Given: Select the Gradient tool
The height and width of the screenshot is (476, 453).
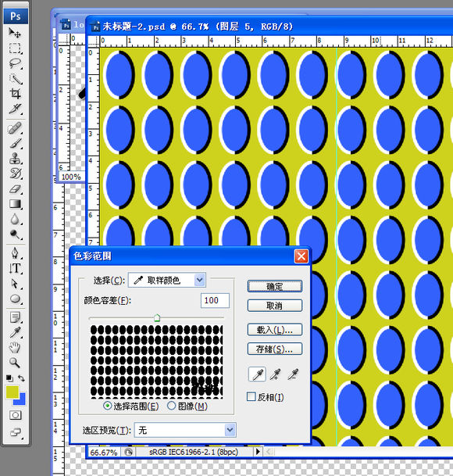Looking at the screenshot, I should click(15, 204).
